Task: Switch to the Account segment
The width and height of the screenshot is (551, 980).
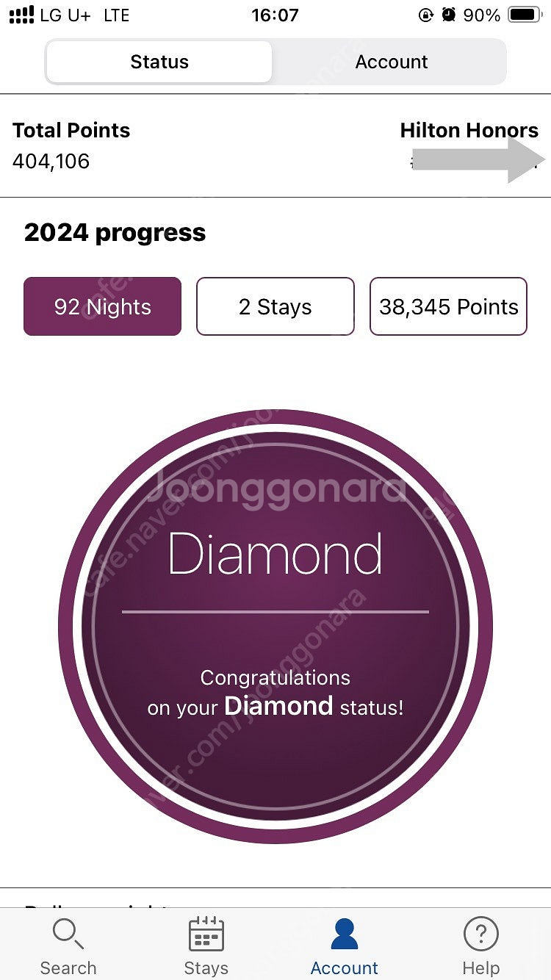Action: (x=391, y=62)
